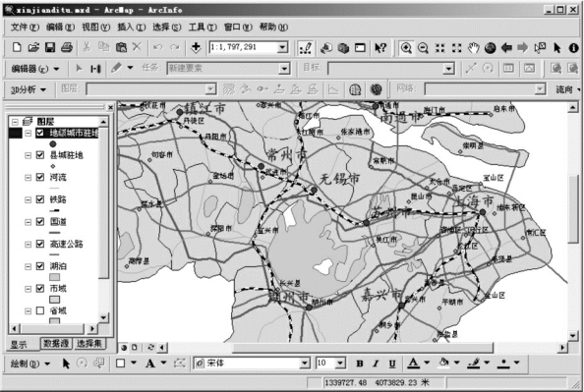Select the Zoom In tool

(x=406, y=48)
